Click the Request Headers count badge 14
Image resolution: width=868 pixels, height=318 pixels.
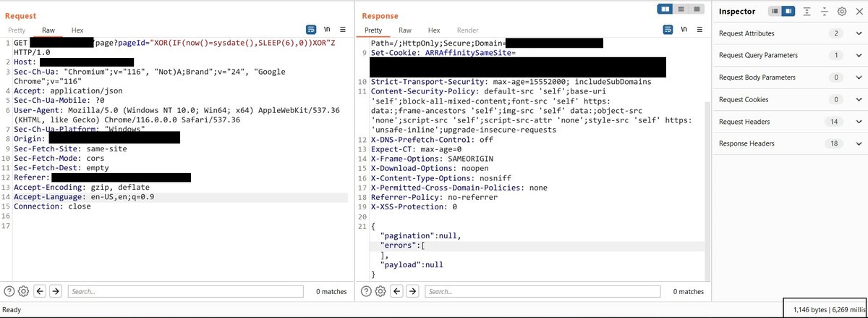pyautogui.click(x=834, y=122)
